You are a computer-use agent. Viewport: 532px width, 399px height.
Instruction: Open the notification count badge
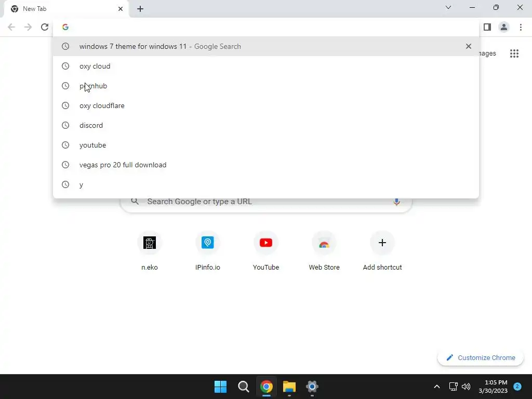(517, 387)
